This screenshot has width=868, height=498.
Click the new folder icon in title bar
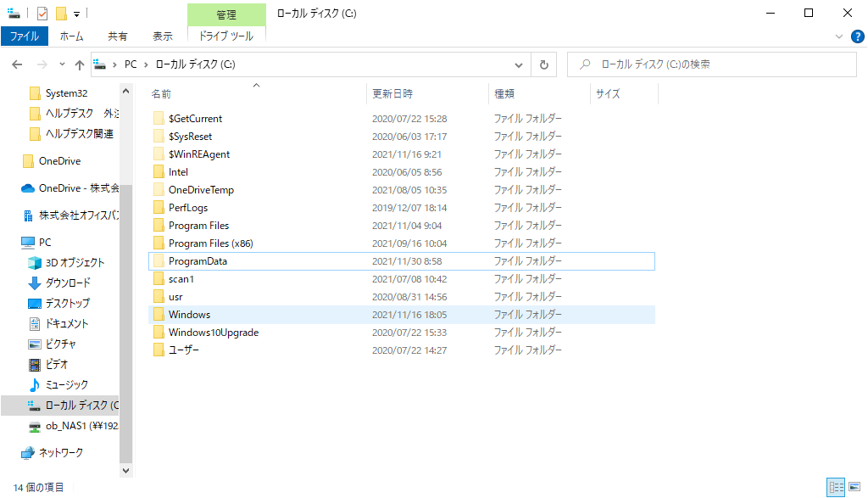[61, 14]
